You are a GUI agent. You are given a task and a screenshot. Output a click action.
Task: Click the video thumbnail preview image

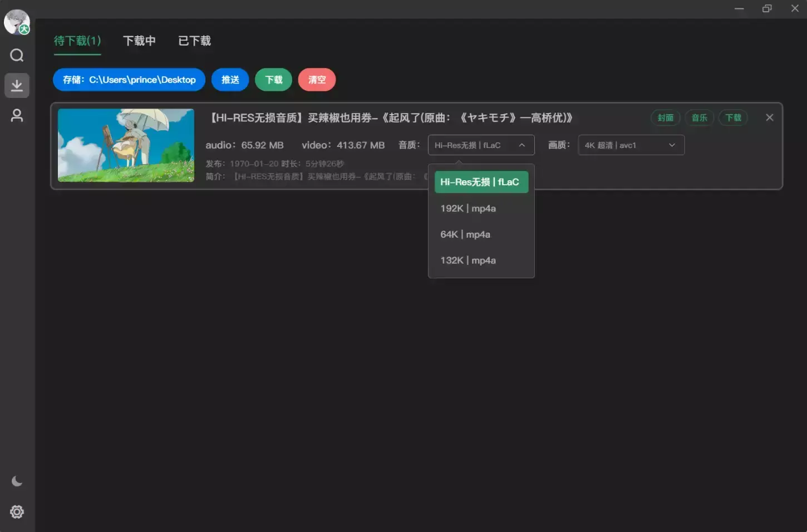tap(125, 145)
